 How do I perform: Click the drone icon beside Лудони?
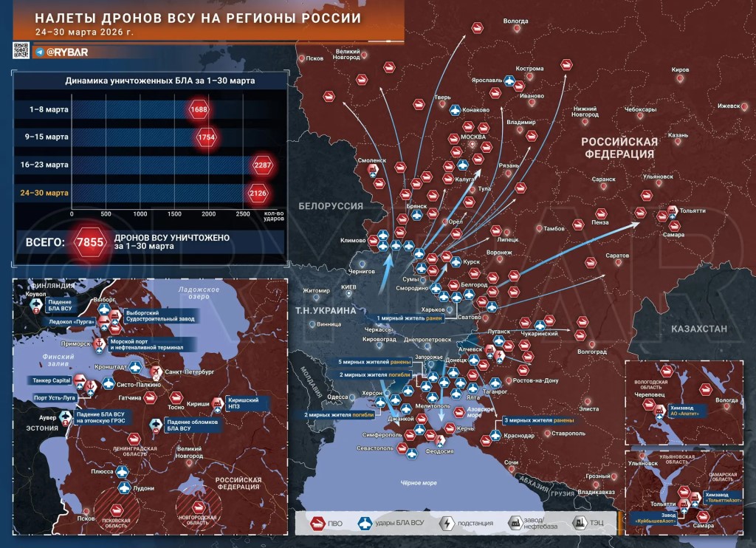point(124,487)
